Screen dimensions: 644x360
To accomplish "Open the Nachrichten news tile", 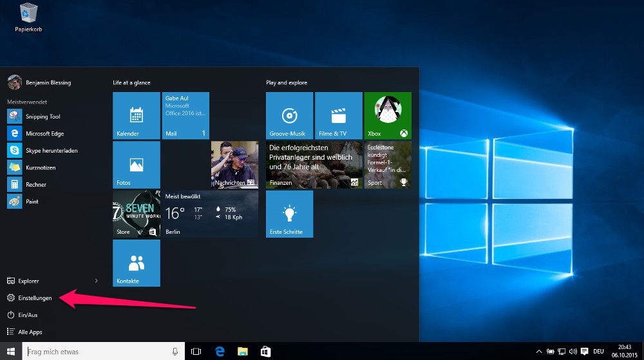I will coord(234,165).
